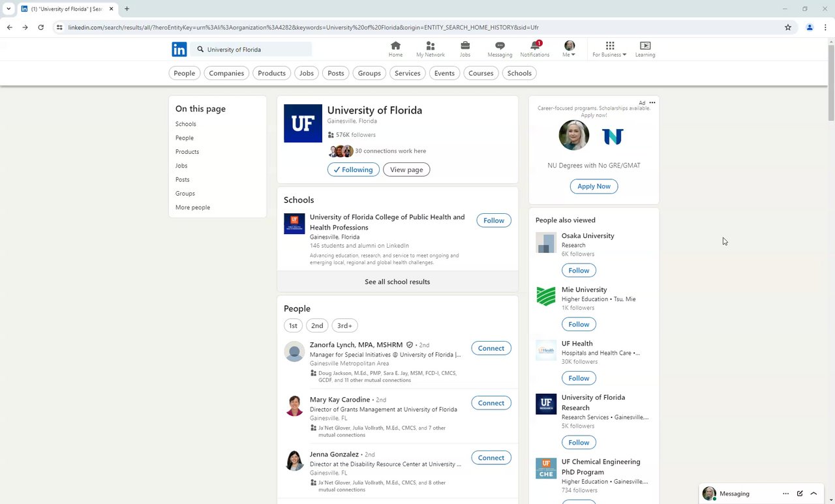The height and width of the screenshot is (504, 835).
Task: Open the ad options three-dot menu
Action: pyautogui.click(x=652, y=102)
